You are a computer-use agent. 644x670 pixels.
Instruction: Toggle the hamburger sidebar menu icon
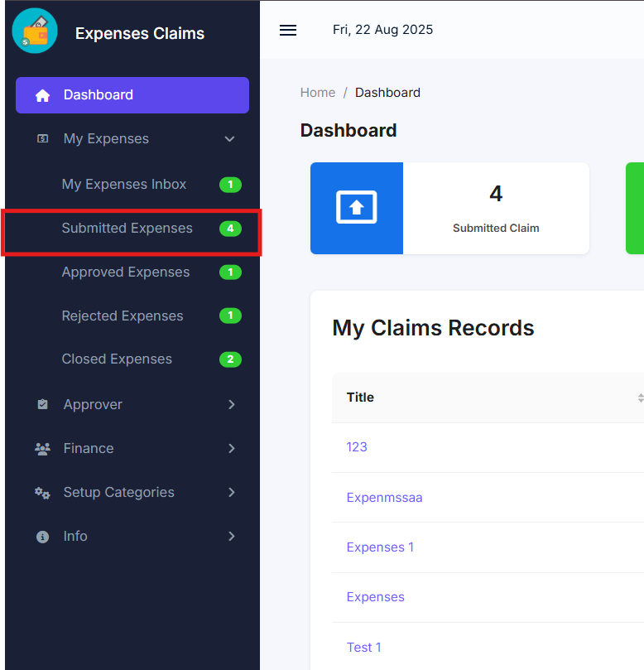(x=288, y=30)
